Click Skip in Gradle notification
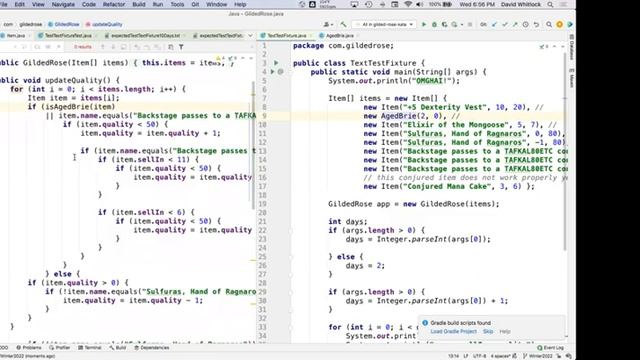Screen dimensions: 640x360 (488, 331)
